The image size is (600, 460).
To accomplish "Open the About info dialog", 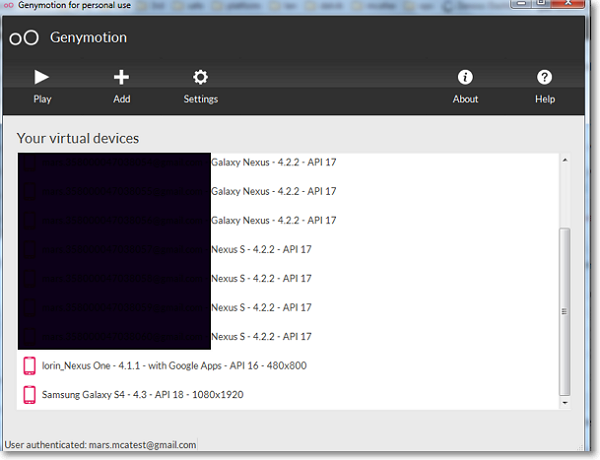I will coord(465,87).
